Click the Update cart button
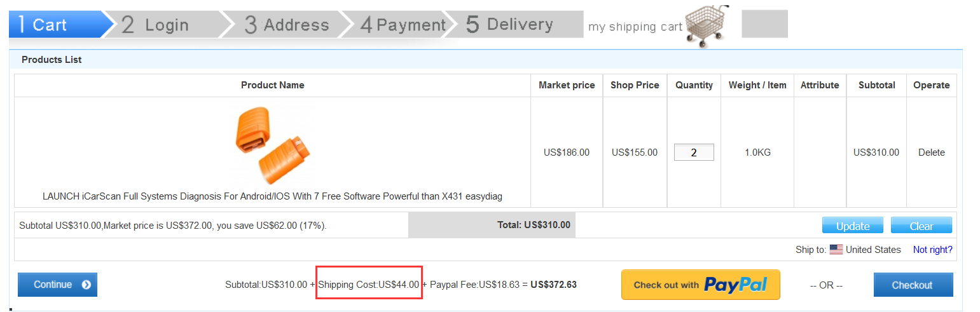 853,226
